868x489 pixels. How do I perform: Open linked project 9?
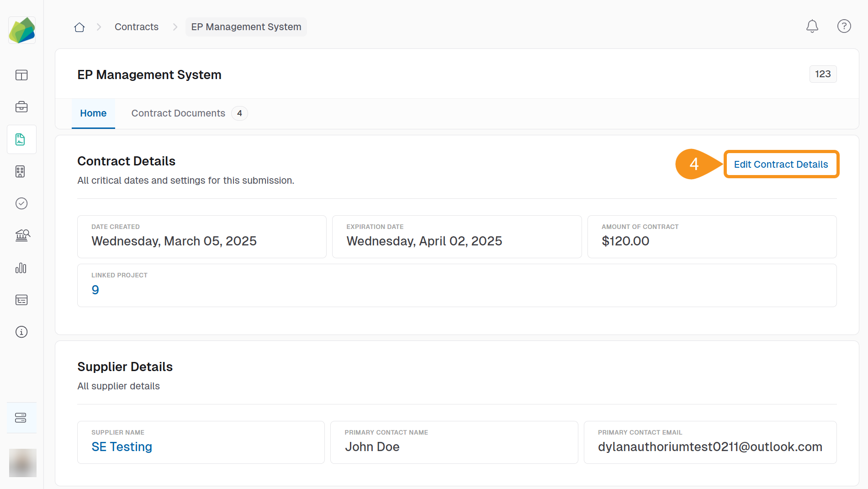pyautogui.click(x=95, y=290)
